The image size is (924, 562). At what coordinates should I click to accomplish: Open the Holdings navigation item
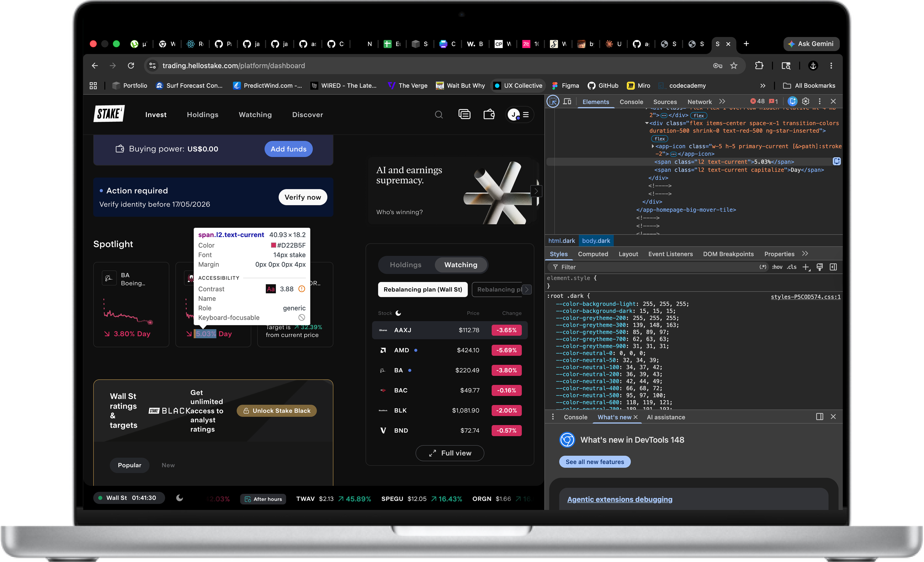coord(203,115)
